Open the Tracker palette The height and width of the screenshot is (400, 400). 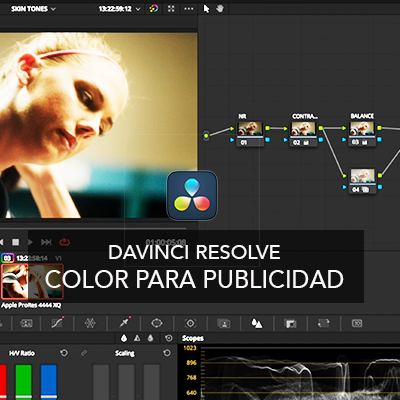coord(190,323)
